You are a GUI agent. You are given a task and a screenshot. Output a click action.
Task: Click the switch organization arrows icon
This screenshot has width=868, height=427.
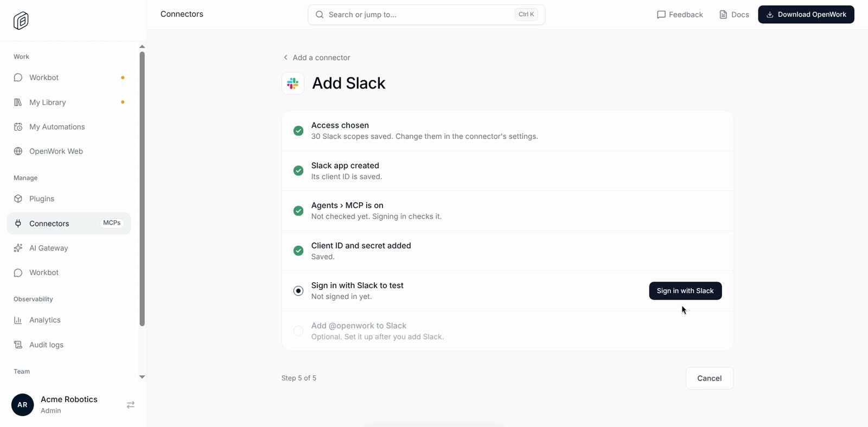131,405
